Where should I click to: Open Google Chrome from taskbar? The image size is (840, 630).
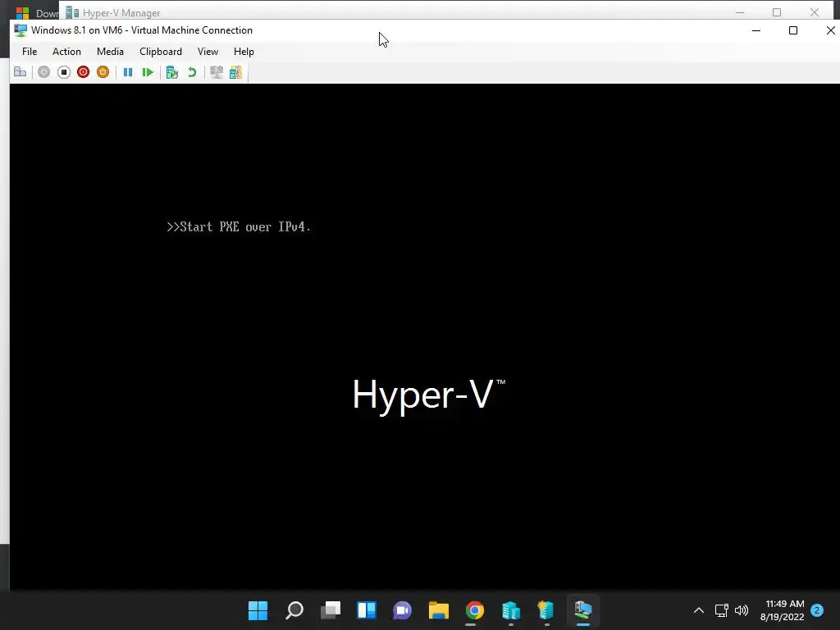pyautogui.click(x=475, y=610)
